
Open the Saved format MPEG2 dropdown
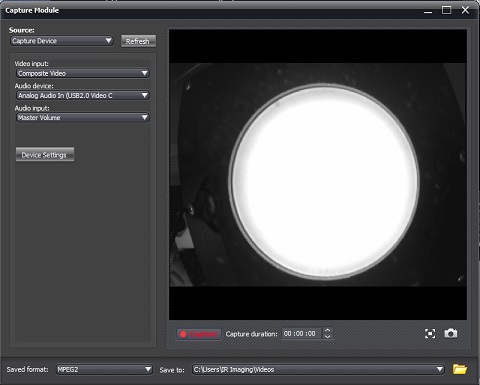click(104, 369)
